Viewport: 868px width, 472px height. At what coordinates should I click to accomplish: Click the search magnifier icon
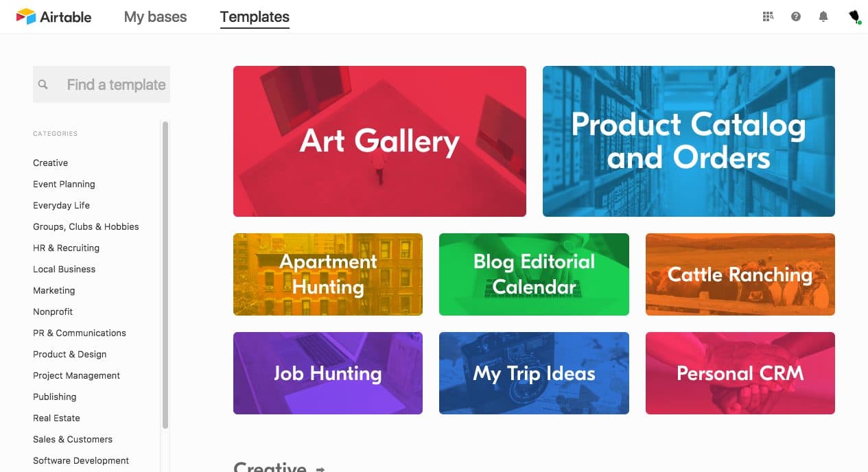pos(43,84)
